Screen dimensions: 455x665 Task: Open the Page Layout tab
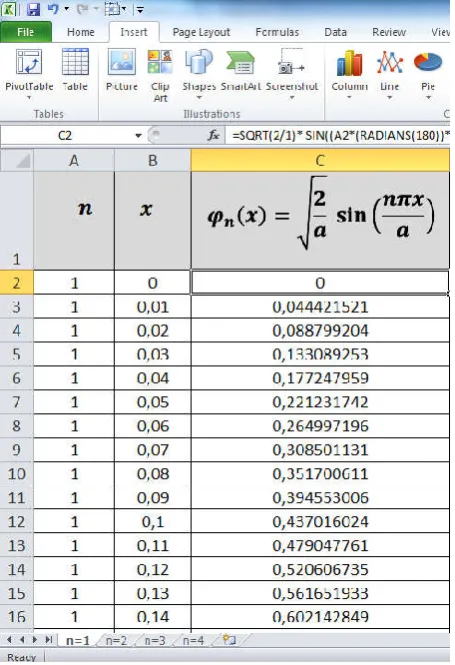201,32
